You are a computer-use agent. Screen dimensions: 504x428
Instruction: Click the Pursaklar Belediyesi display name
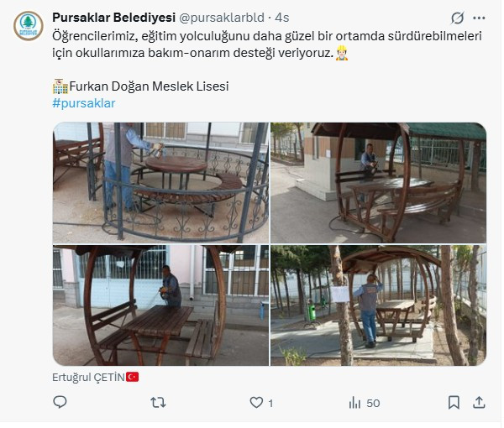[113, 18]
